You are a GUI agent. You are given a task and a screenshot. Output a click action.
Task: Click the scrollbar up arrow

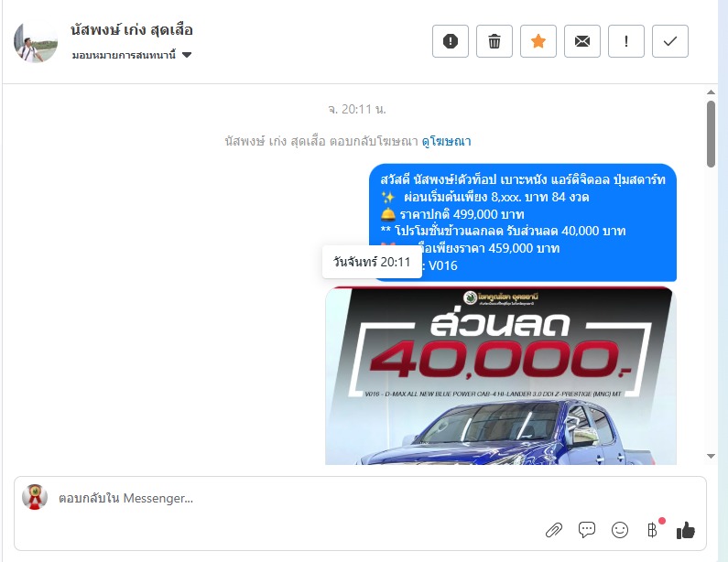(711, 92)
